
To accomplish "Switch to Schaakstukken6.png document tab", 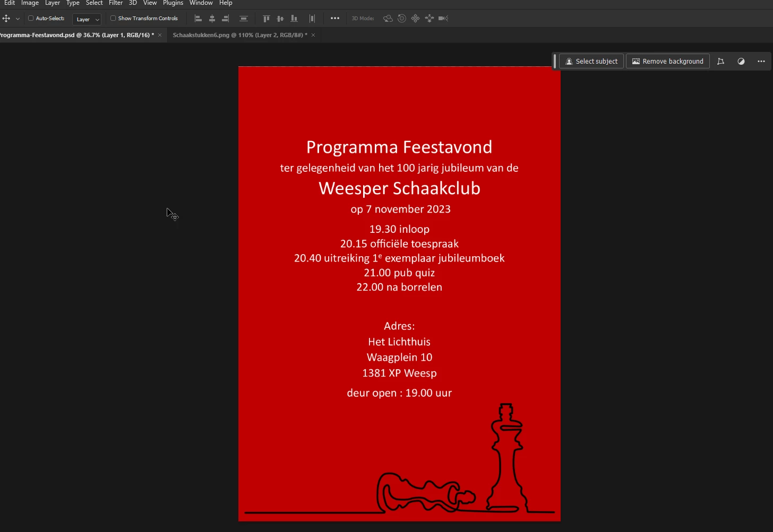I will pyautogui.click(x=240, y=35).
